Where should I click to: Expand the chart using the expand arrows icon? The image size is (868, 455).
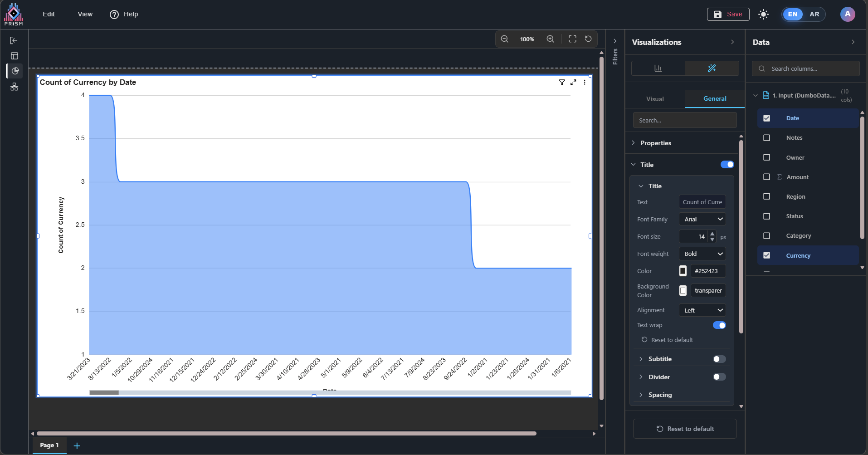573,82
